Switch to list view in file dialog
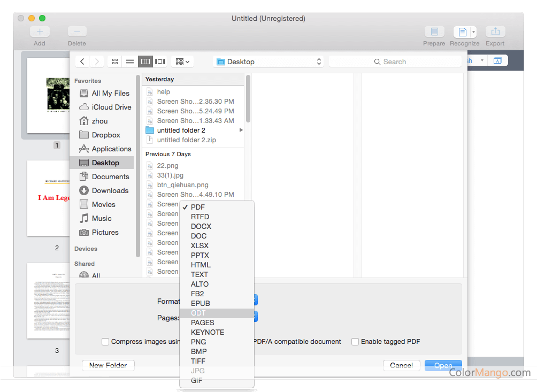Viewport: 537px width, 392px height. click(x=130, y=62)
